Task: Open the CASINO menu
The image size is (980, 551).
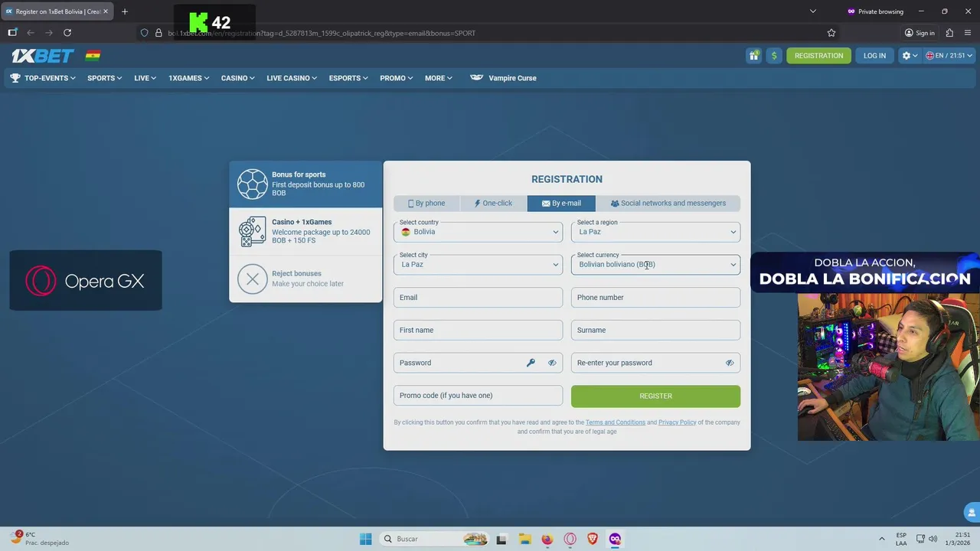Action: (x=237, y=78)
